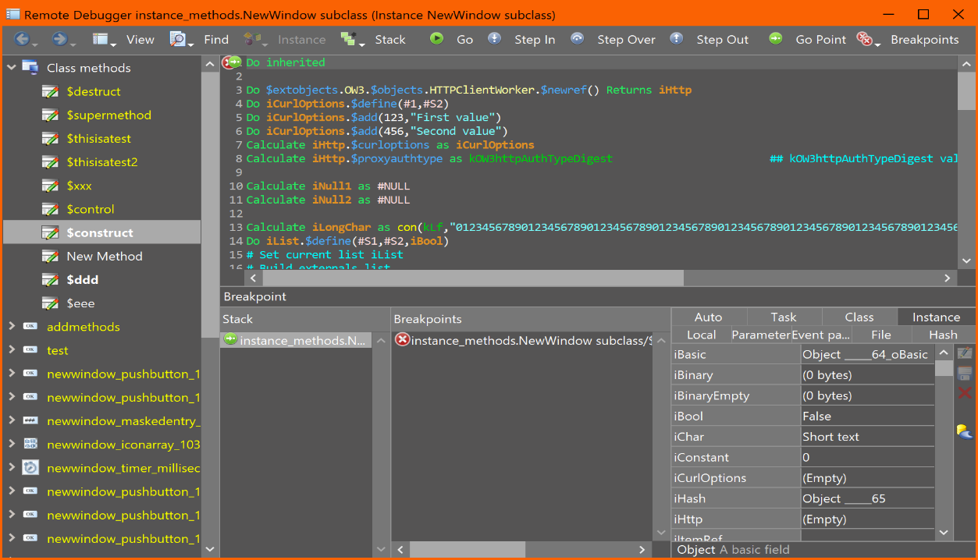
Task: Click the newwindow_iconarray_103 grid icon
Action: (30, 445)
